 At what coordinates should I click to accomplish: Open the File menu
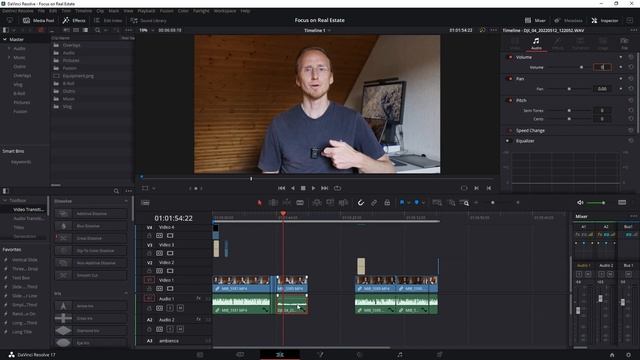(x=41, y=11)
